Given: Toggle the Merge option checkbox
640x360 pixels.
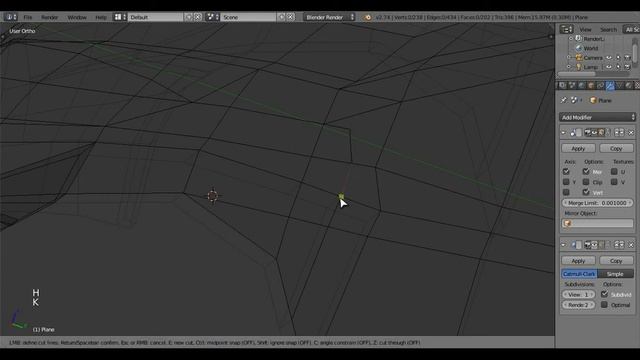Looking at the screenshot, I should (x=586, y=171).
